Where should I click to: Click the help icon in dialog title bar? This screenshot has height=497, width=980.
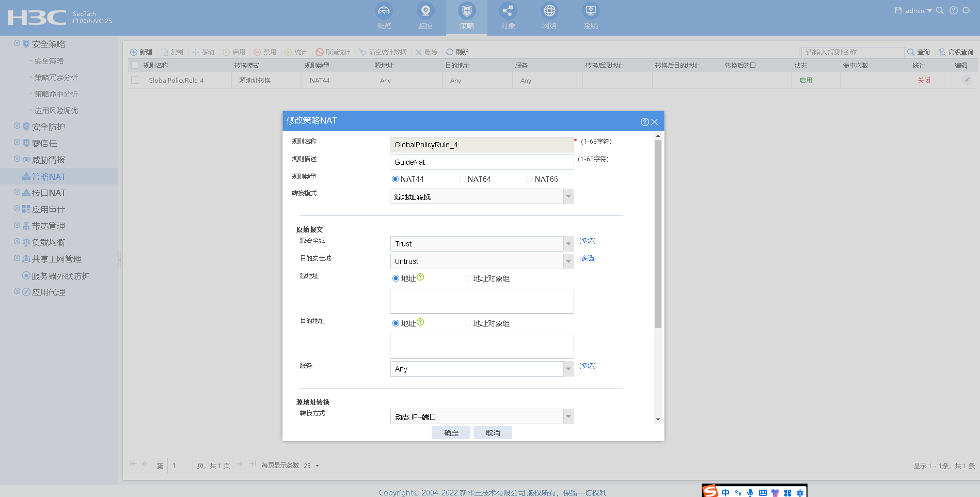tap(644, 122)
